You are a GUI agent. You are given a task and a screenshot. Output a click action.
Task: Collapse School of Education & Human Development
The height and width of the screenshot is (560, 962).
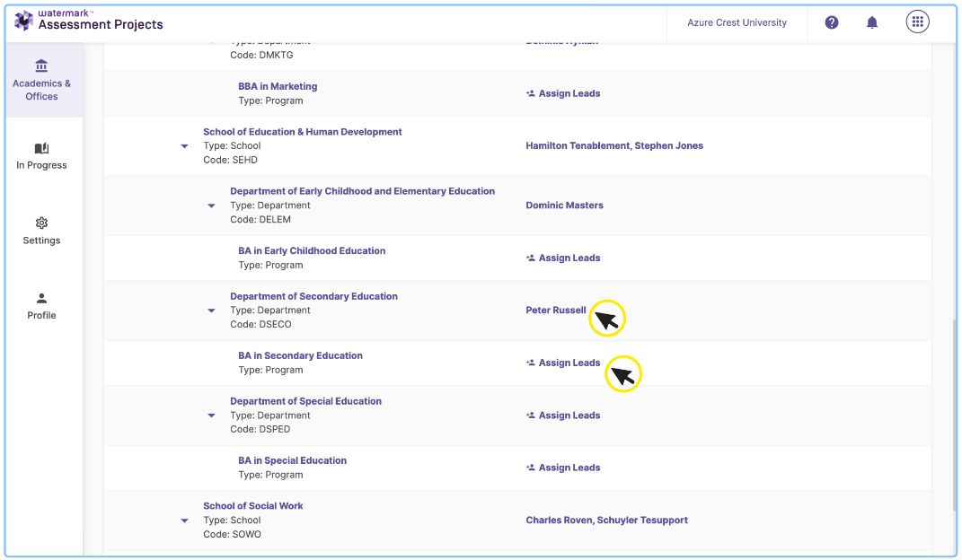click(185, 146)
